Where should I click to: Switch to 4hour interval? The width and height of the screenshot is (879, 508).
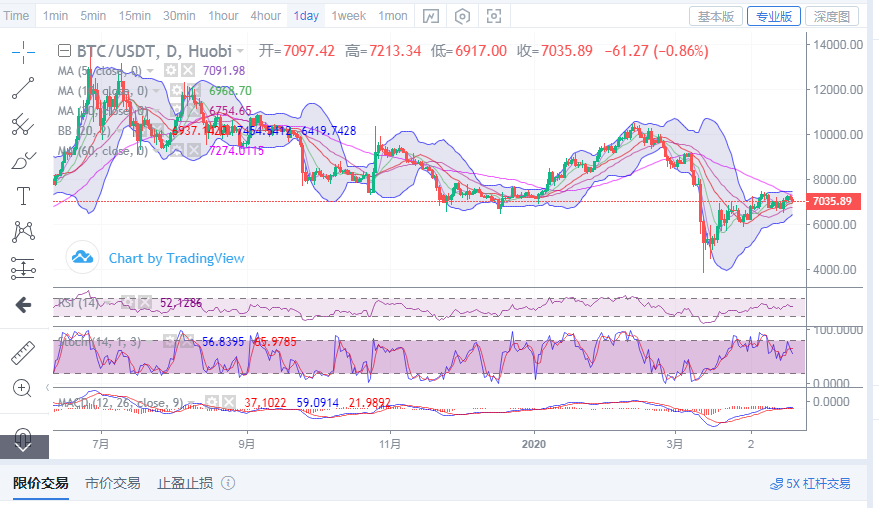(x=266, y=16)
